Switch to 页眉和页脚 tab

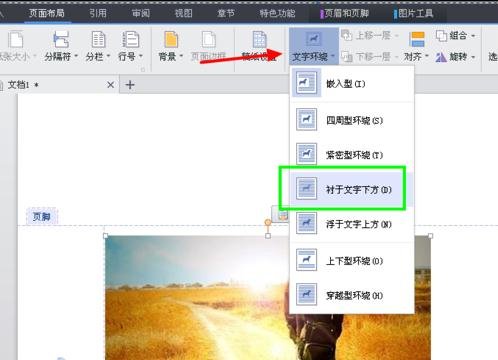point(344,13)
